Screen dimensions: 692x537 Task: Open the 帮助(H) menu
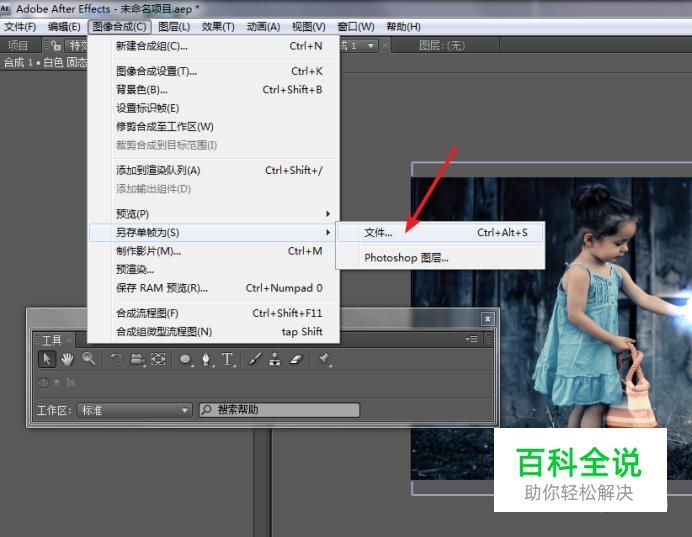coord(403,27)
